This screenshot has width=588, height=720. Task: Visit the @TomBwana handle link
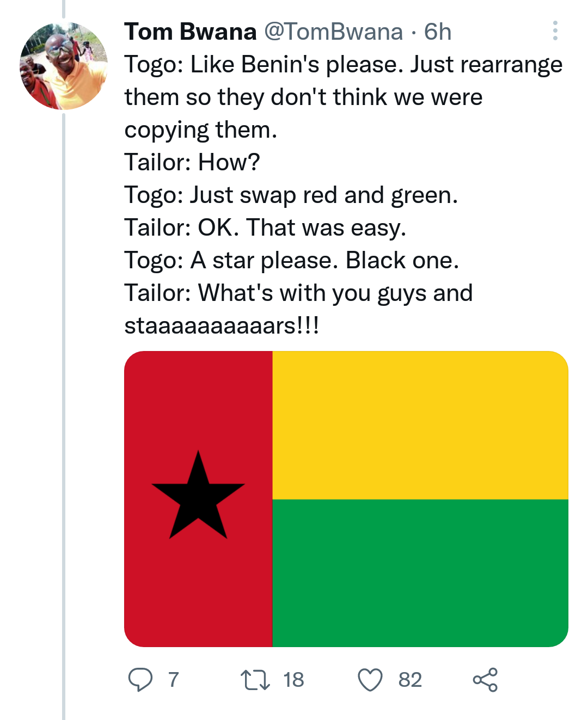(x=333, y=32)
